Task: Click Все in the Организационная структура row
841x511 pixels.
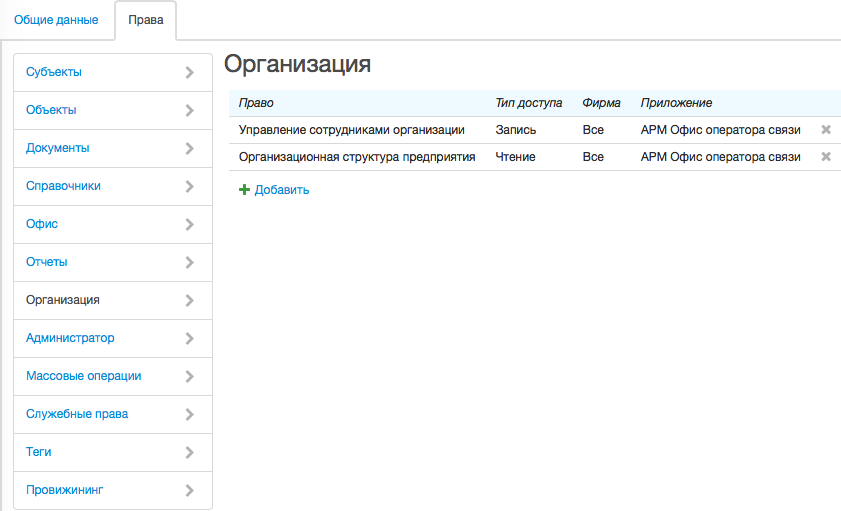Action: click(593, 157)
